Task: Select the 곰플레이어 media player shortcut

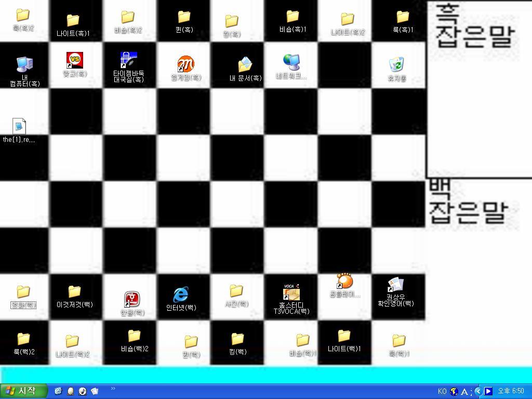Action: click(x=345, y=285)
